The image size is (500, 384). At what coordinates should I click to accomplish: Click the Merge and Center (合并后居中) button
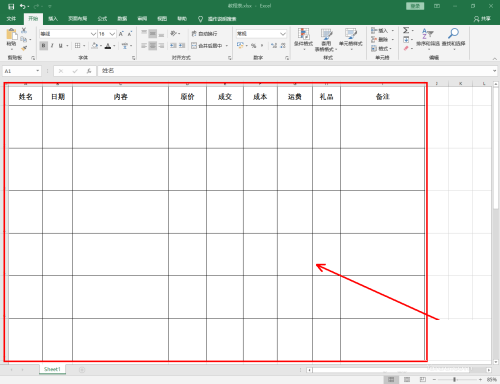tap(207, 46)
